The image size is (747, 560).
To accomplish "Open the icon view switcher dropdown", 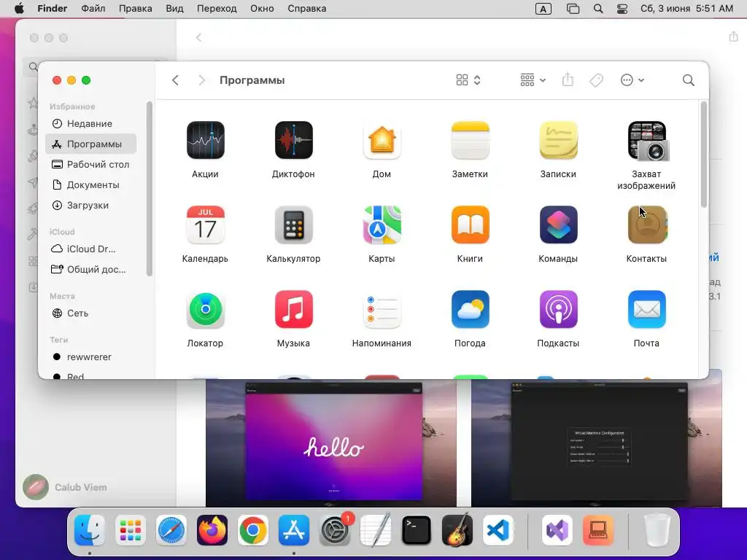I will tap(468, 80).
